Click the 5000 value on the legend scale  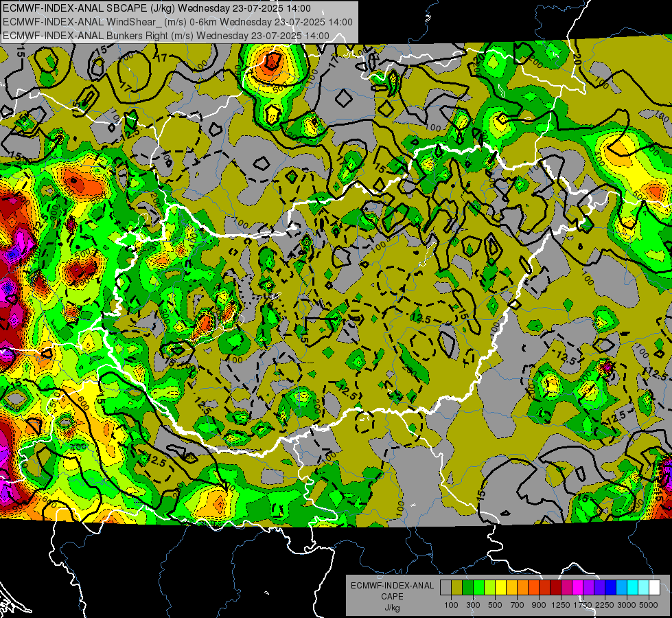click(649, 605)
